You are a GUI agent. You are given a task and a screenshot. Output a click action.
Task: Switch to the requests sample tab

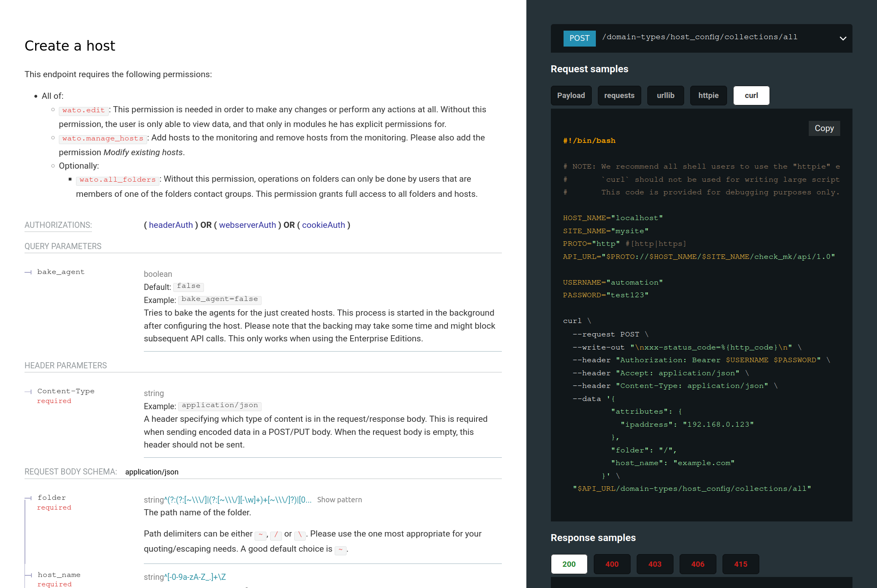(619, 95)
